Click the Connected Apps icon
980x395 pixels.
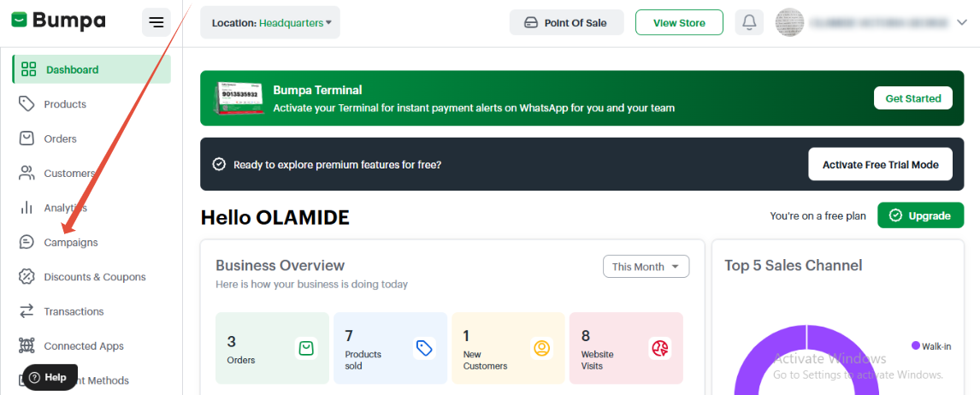(27, 345)
